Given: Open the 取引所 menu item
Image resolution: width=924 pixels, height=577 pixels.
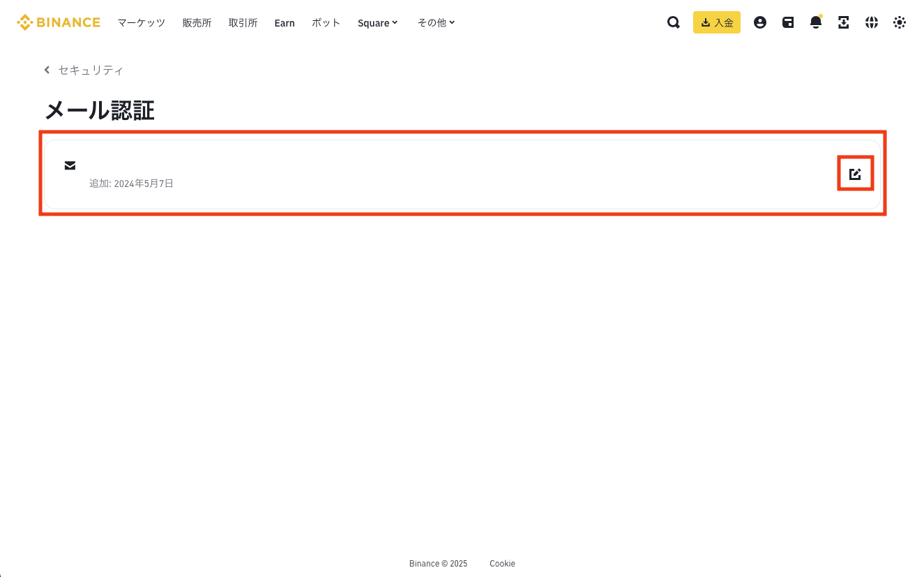Looking at the screenshot, I should click(243, 22).
